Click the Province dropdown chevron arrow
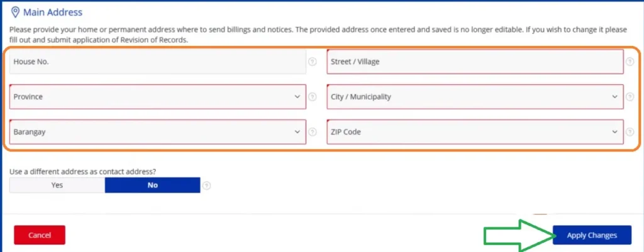Viewport: 644px width, 252px height. tap(297, 97)
